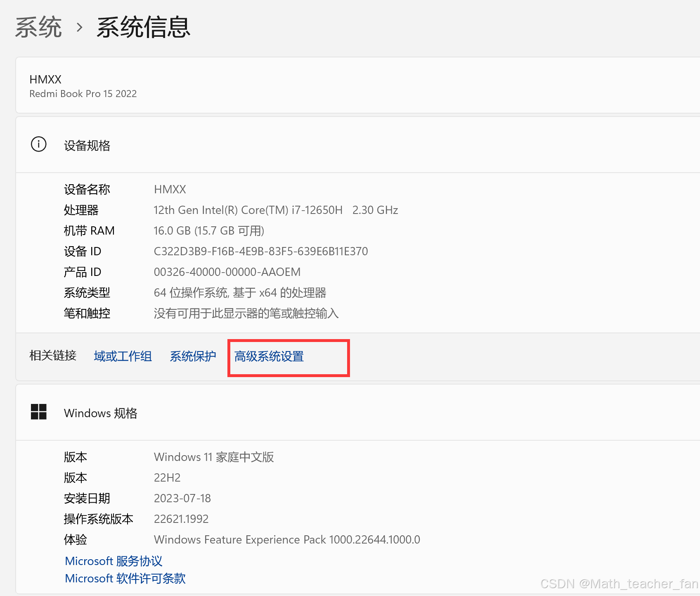Open the 域或工作组 link
This screenshot has width=700, height=596.
coord(123,356)
